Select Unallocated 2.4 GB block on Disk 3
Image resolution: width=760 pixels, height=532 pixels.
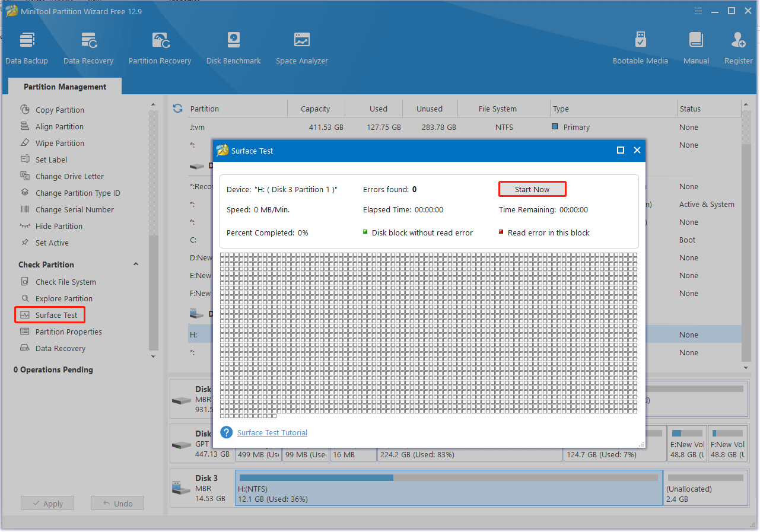click(x=705, y=487)
